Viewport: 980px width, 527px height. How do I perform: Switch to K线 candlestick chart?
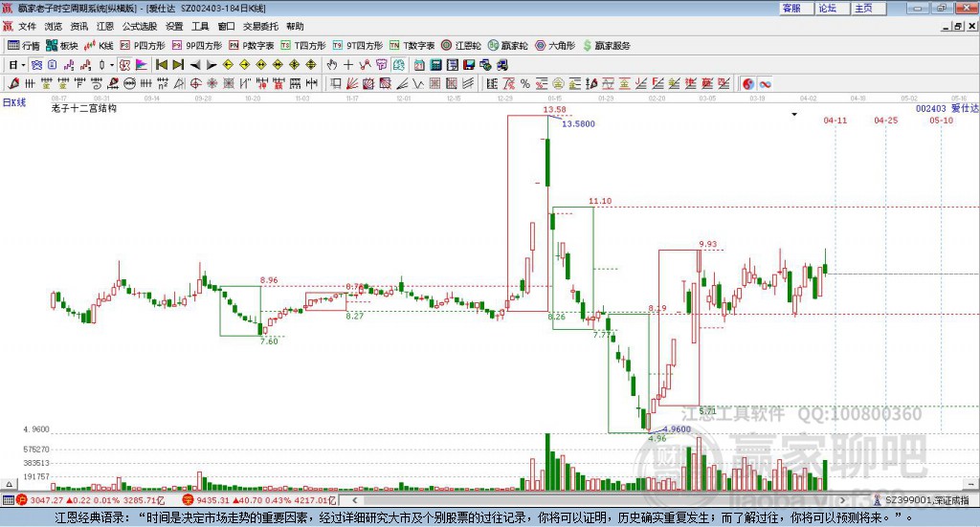99,46
